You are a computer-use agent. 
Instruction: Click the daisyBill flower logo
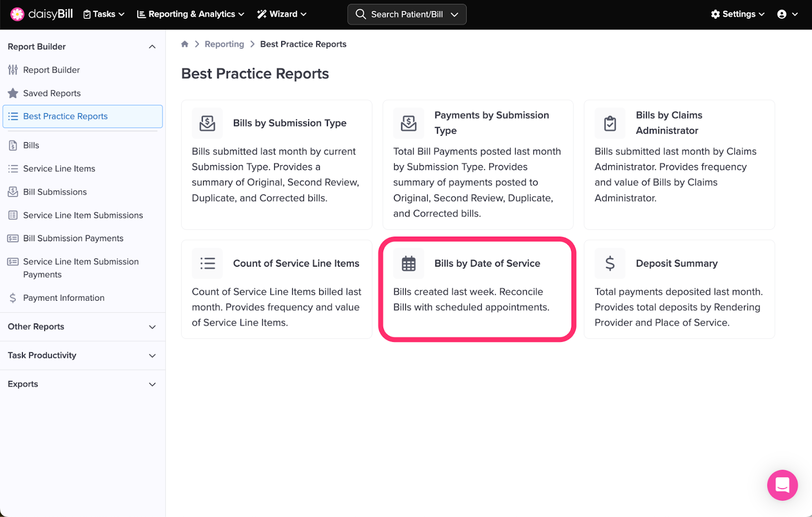[x=17, y=14]
